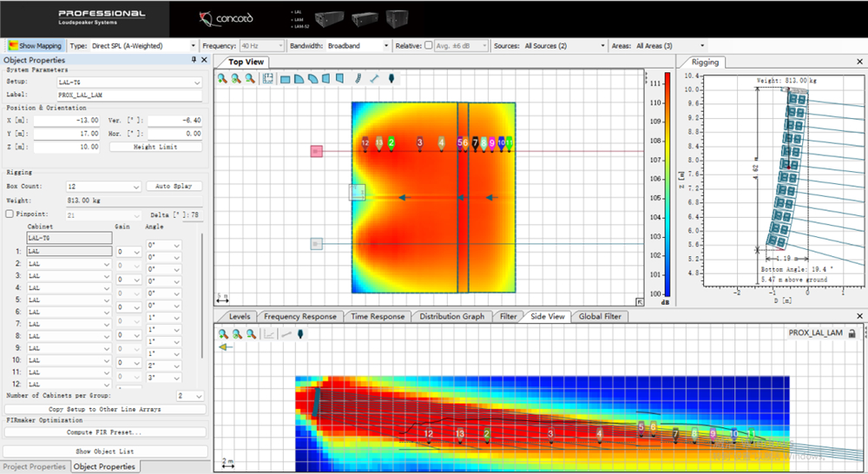Select the left-facing trapezoid area tool
Viewport: 868px width, 474px height.
[x=326, y=79]
